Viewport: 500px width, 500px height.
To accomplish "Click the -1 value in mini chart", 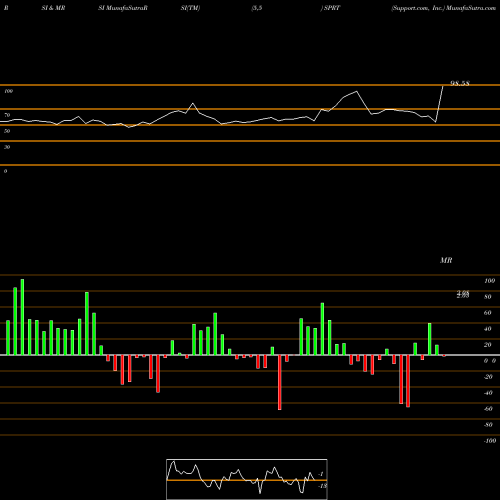I will [321, 474].
